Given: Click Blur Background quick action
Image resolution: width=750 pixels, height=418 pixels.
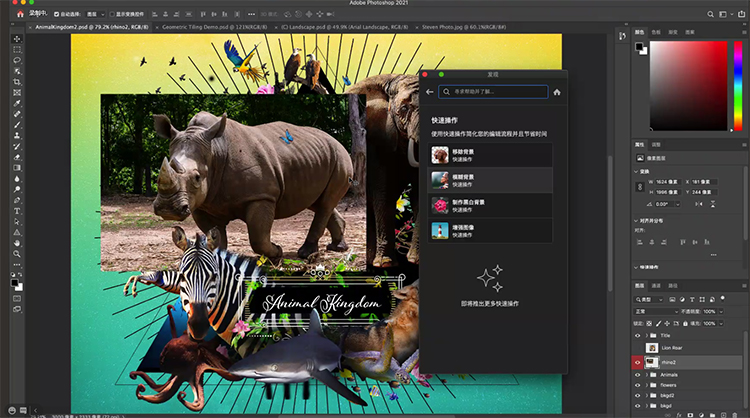Looking at the screenshot, I should click(x=490, y=180).
